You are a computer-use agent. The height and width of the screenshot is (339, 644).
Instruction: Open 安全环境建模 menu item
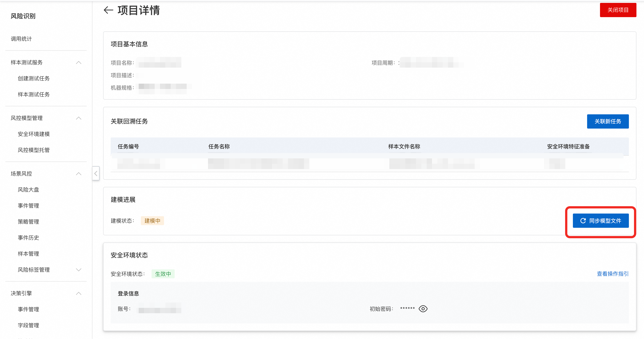click(x=34, y=134)
